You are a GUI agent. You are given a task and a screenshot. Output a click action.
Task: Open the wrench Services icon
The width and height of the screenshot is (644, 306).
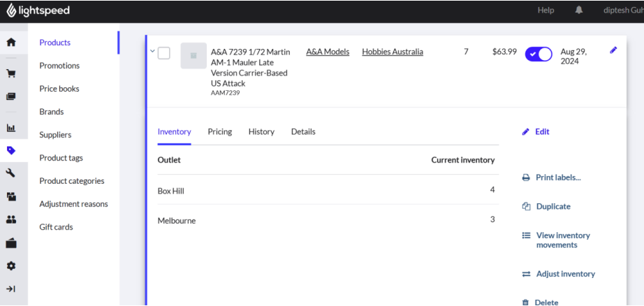click(x=11, y=173)
